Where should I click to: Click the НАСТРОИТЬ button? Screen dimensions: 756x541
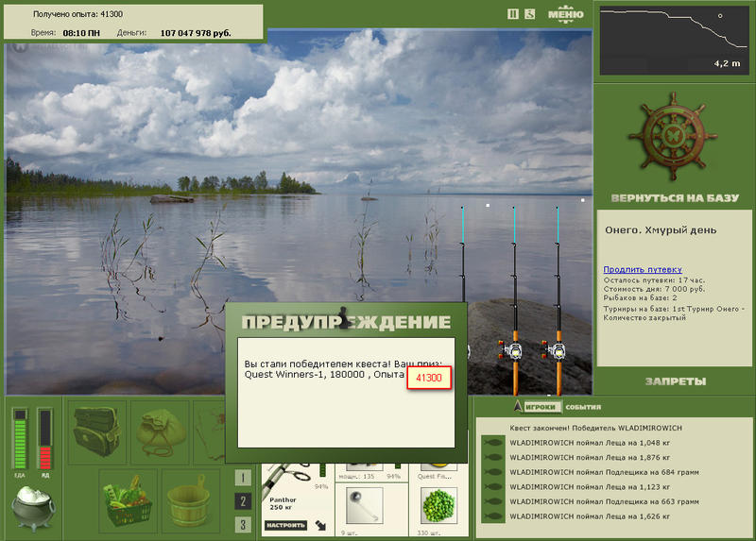[x=286, y=525]
